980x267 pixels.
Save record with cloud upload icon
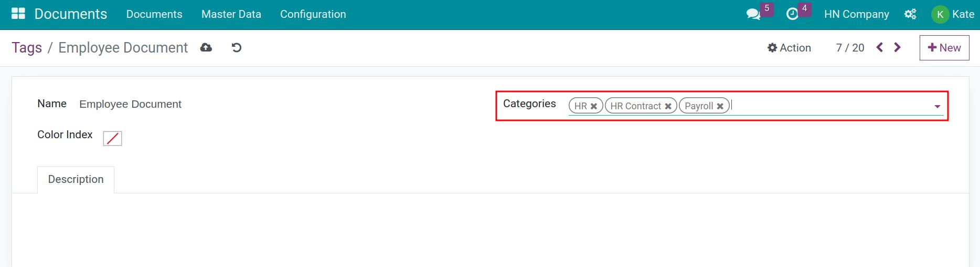[x=206, y=48]
